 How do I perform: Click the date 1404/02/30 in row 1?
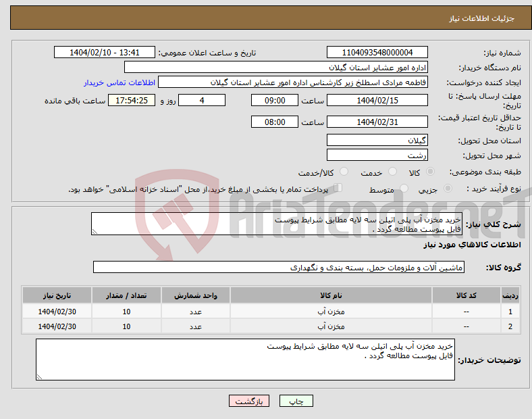pyautogui.click(x=57, y=312)
